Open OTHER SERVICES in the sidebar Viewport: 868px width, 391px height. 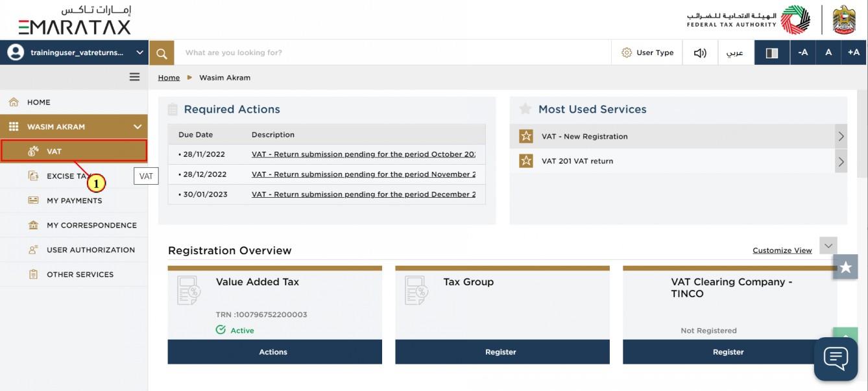(x=74, y=274)
